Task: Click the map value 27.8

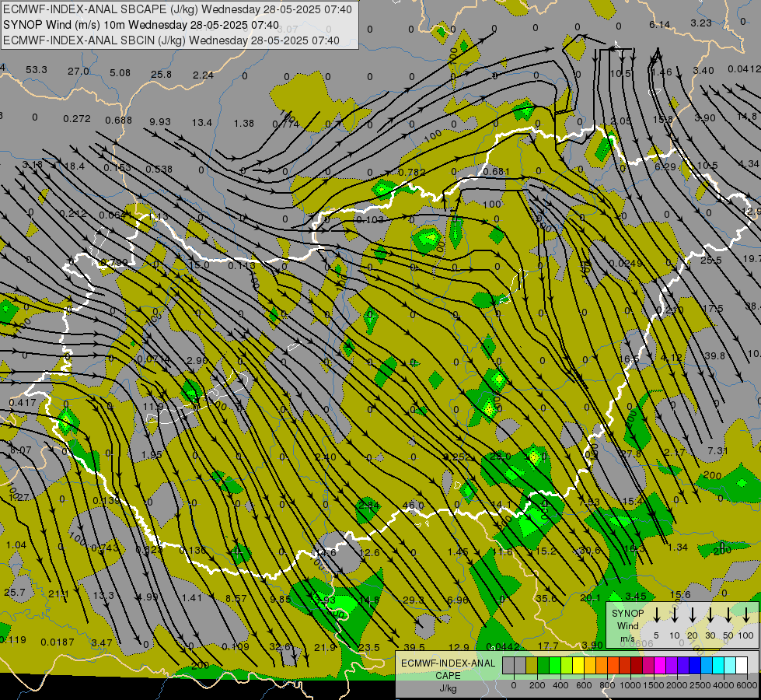Action: pyautogui.click(x=631, y=453)
